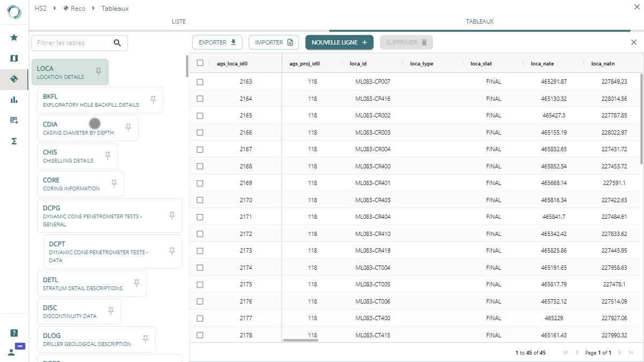This screenshot has height=362, width=644.
Task: Click the sigma summation icon
Action: pyautogui.click(x=14, y=141)
